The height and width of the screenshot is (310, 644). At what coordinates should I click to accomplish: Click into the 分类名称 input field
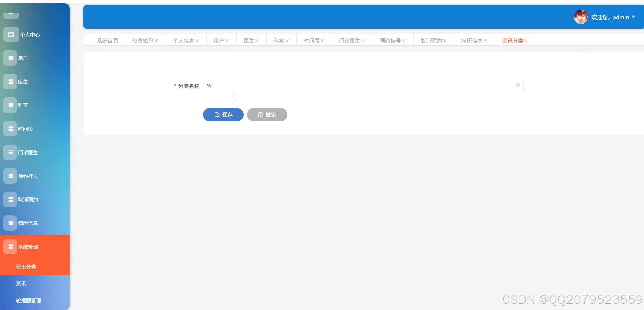click(x=363, y=86)
